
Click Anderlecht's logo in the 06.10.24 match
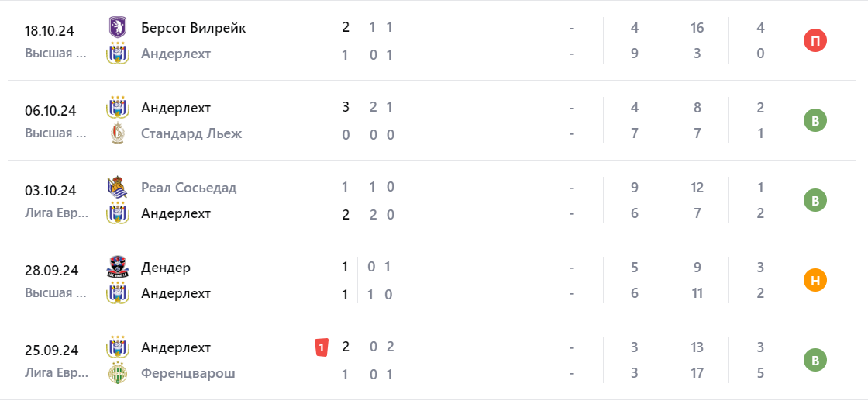(x=117, y=108)
